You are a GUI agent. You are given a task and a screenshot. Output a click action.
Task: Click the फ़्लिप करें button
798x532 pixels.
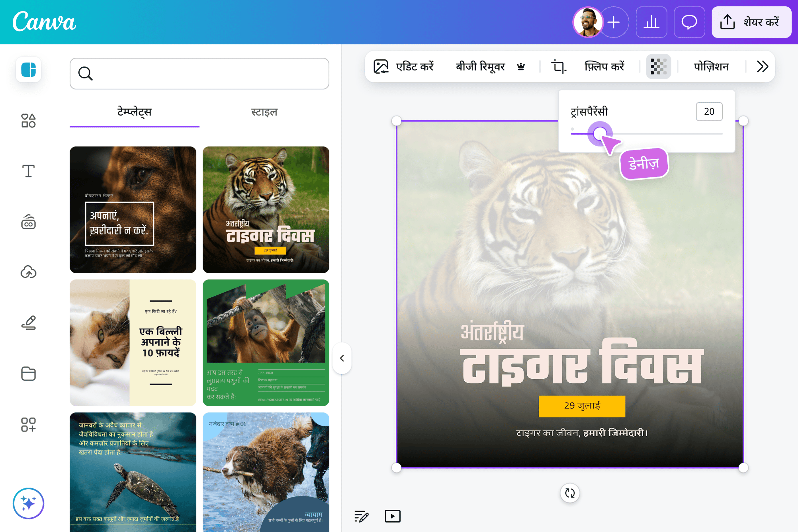tap(604, 66)
